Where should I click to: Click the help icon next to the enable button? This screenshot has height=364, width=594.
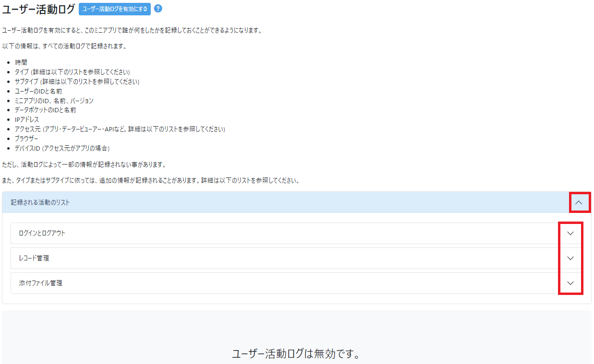point(158,9)
